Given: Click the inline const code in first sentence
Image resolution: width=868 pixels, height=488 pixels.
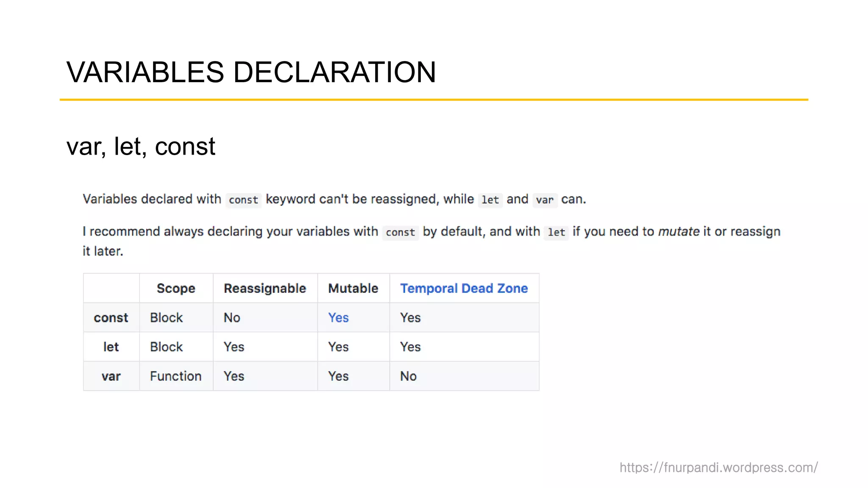Looking at the screenshot, I should point(244,200).
